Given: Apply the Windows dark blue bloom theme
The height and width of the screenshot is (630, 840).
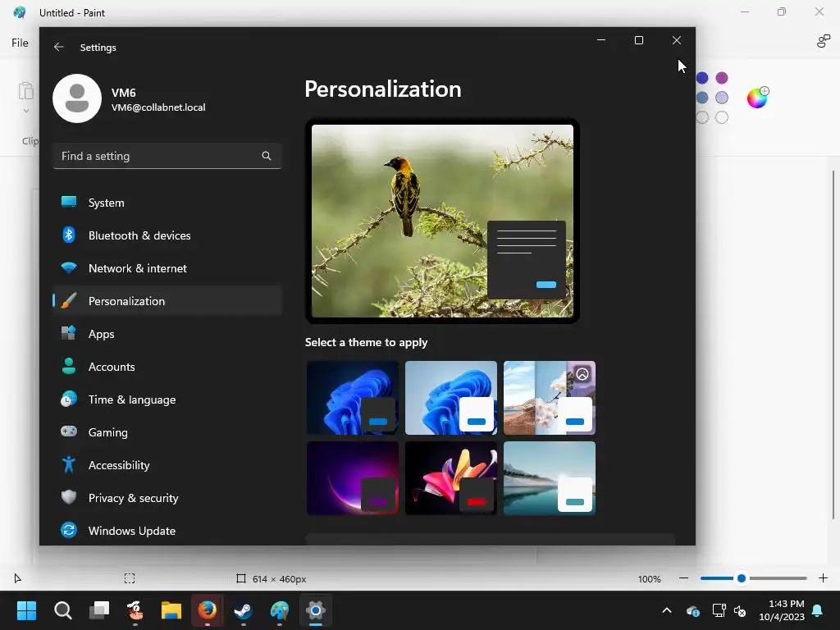Looking at the screenshot, I should click(353, 398).
